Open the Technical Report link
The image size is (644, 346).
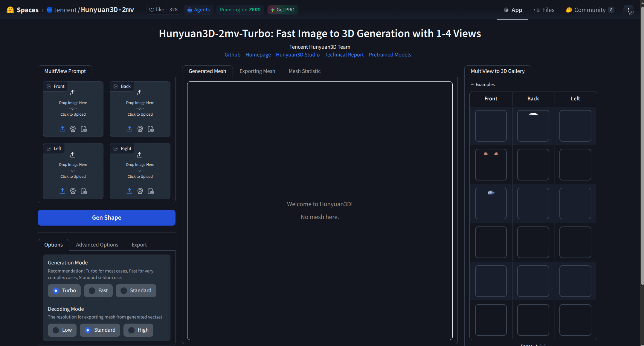(x=344, y=55)
